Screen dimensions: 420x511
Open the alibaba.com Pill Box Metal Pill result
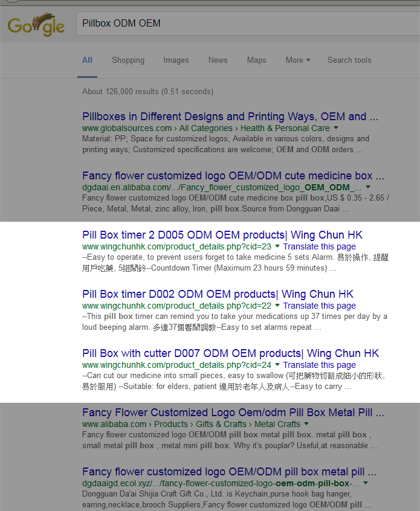233,413
